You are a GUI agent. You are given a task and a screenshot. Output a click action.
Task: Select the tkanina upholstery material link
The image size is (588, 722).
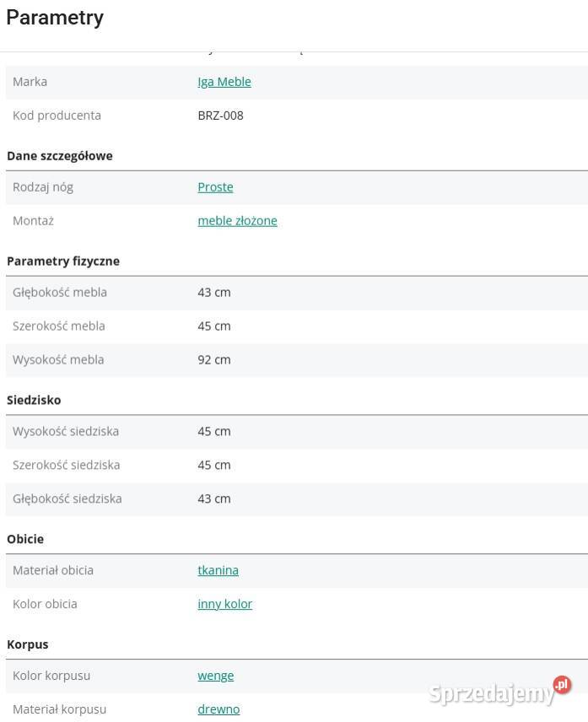[218, 570]
